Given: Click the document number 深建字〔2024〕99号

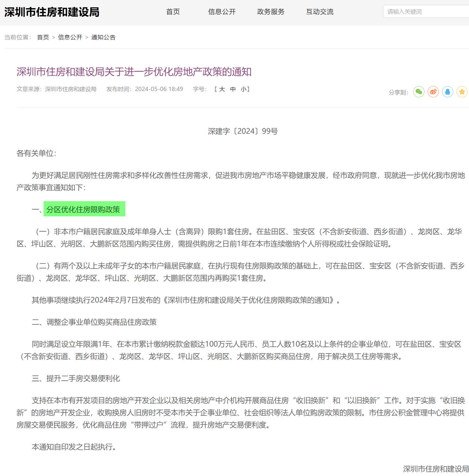Looking at the screenshot, I should (x=243, y=131).
